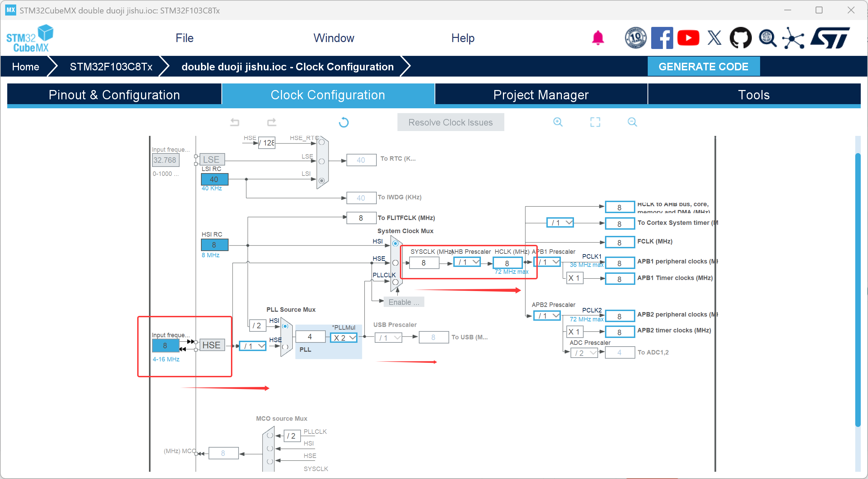Select PLLCLK in System Clock Mux
This screenshot has width=868, height=479.
395,282
